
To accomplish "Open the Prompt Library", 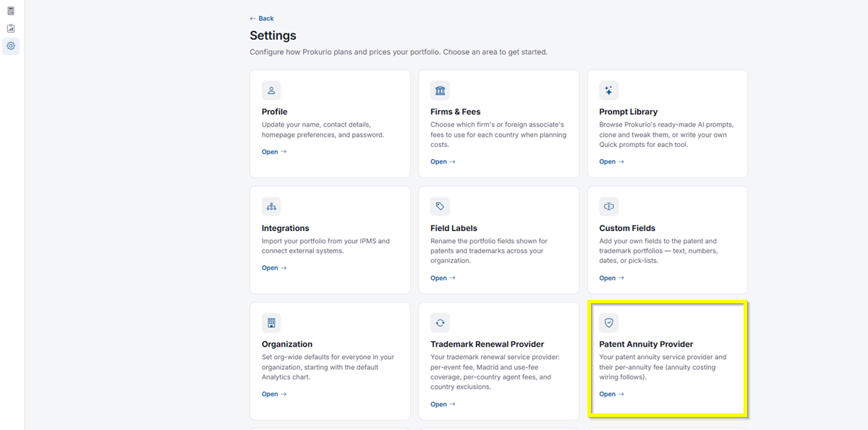I will 611,161.
